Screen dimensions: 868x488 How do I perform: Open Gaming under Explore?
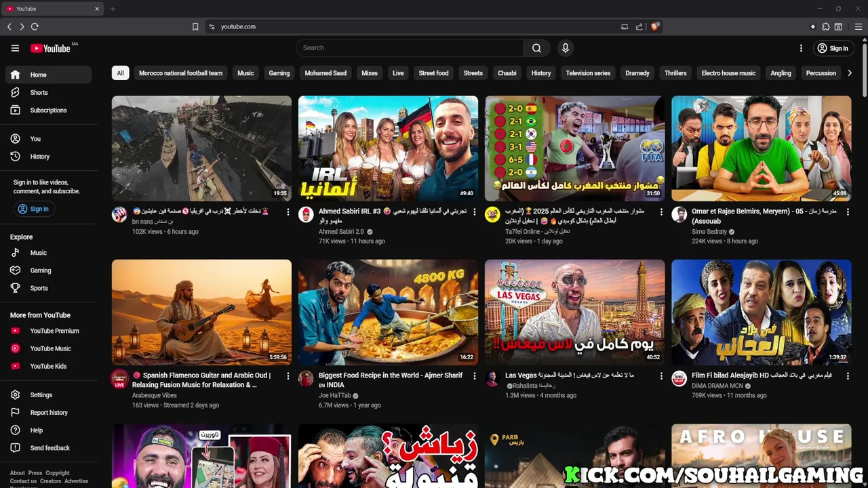tap(47, 270)
